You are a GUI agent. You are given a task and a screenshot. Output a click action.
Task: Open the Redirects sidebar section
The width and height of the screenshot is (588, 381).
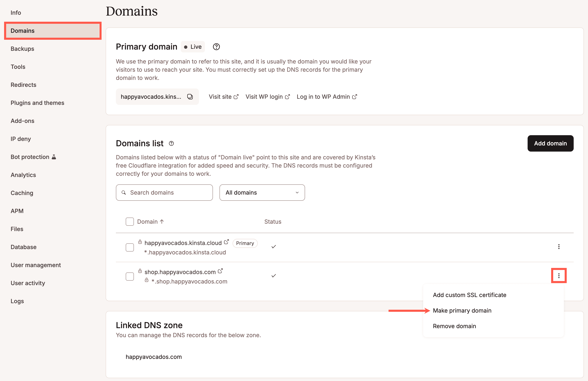[24, 85]
